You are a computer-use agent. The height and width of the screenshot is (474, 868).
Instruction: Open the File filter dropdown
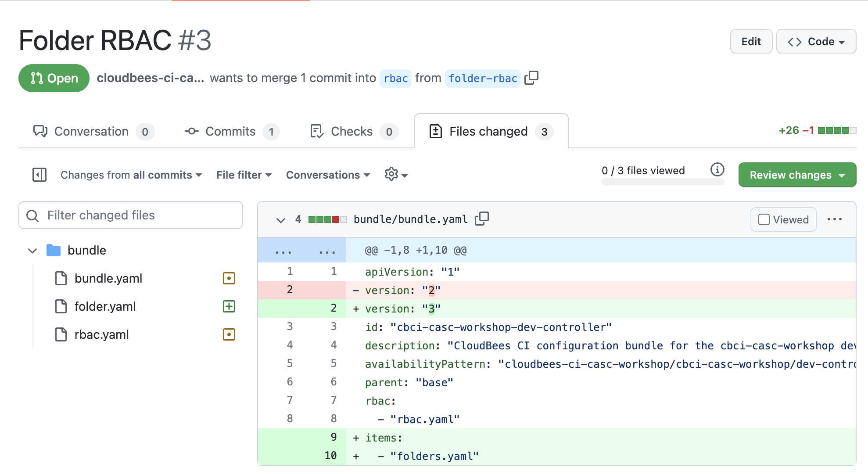(244, 175)
